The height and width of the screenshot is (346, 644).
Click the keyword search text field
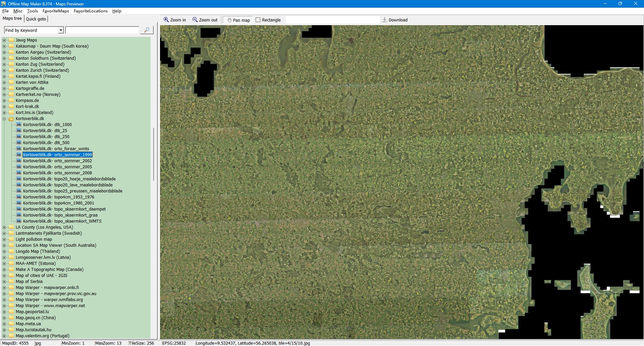(102, 30)
